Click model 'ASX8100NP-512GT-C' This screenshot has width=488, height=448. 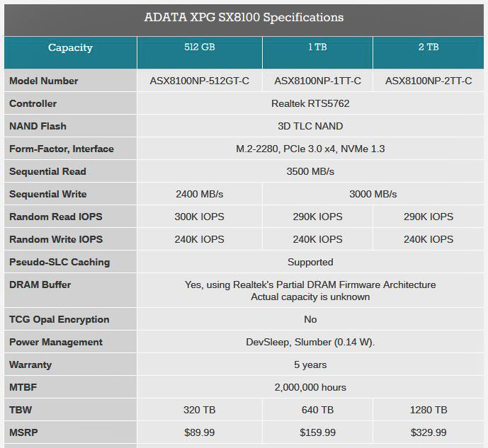coord(200,81)
